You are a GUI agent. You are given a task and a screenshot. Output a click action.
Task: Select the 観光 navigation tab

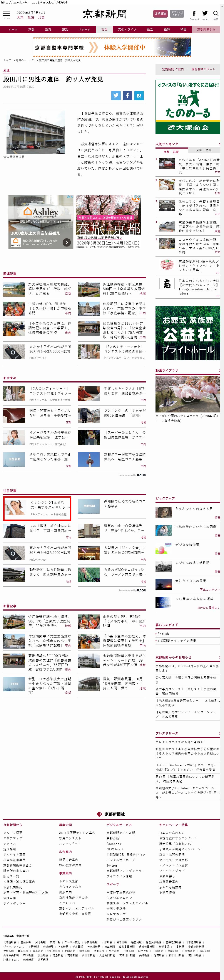tap(65, 29)
